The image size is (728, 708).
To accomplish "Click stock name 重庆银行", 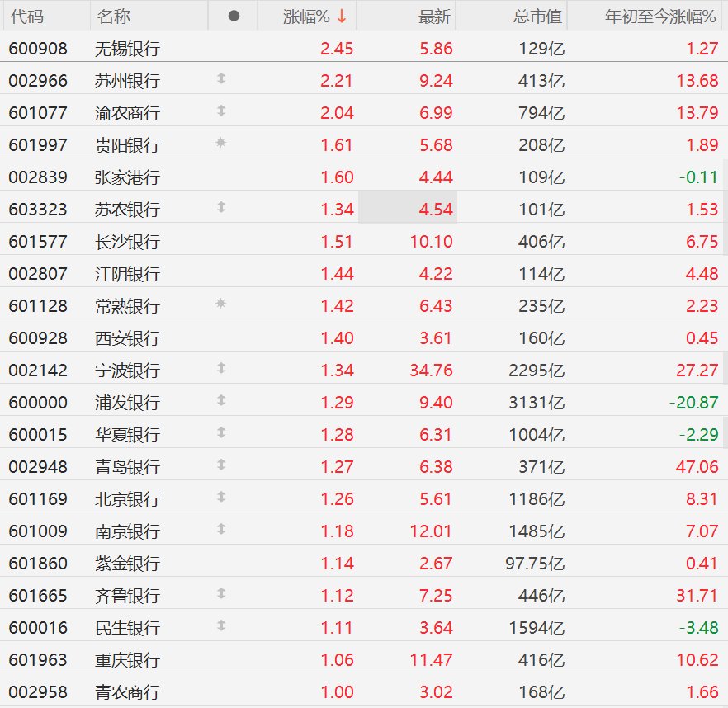I will tap(128, 659).
